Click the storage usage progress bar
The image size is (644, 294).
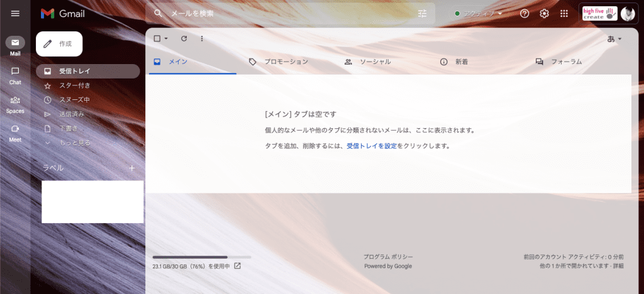[201, 257]
